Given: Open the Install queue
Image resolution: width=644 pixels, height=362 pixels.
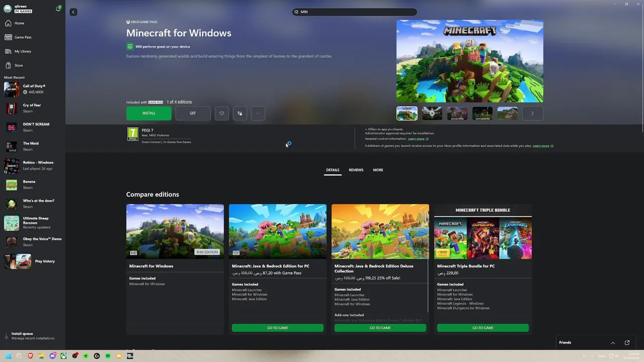Looking at the screenshot, I should click(x=33, y=336).
